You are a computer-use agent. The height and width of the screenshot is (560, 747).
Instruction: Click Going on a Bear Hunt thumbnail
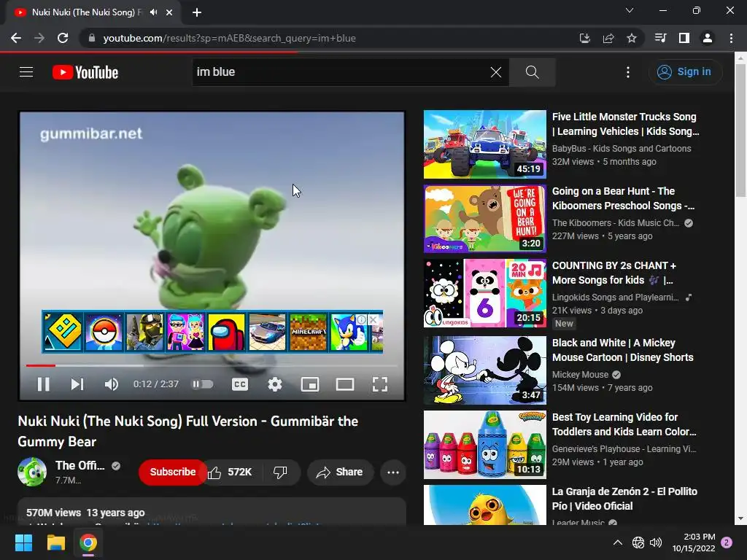tap(485, 219)
